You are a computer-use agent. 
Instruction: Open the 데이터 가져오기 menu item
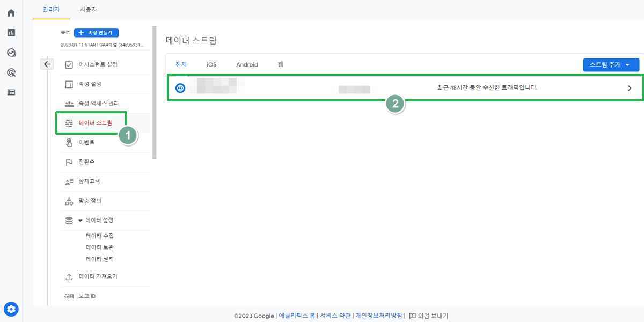[x=98, y=276]
